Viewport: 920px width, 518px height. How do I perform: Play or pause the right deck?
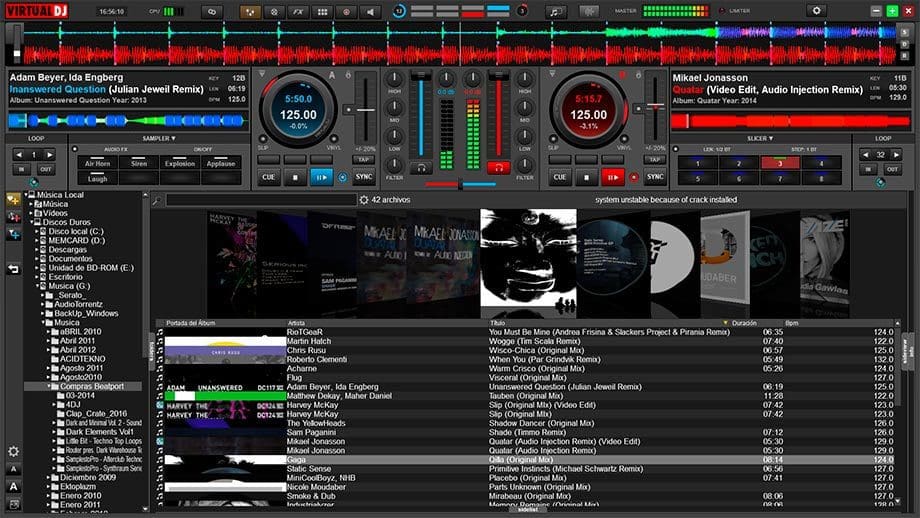tap(613, 177)
